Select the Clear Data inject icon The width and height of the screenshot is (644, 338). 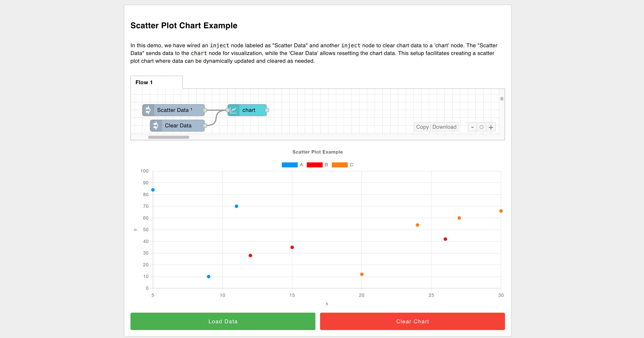click(x=156, y=126)
